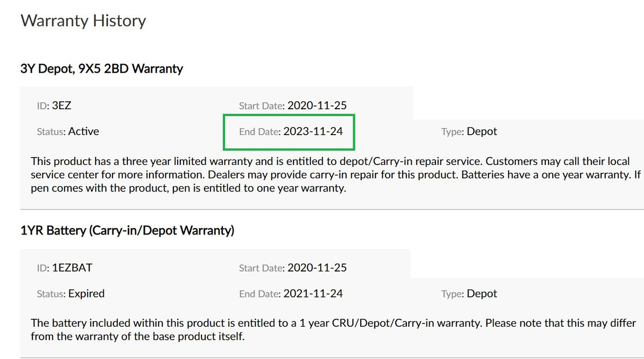Screen dimensions: 644x359
Task: Click the End Date 2021-11-24 value
Action: [313, 294]
